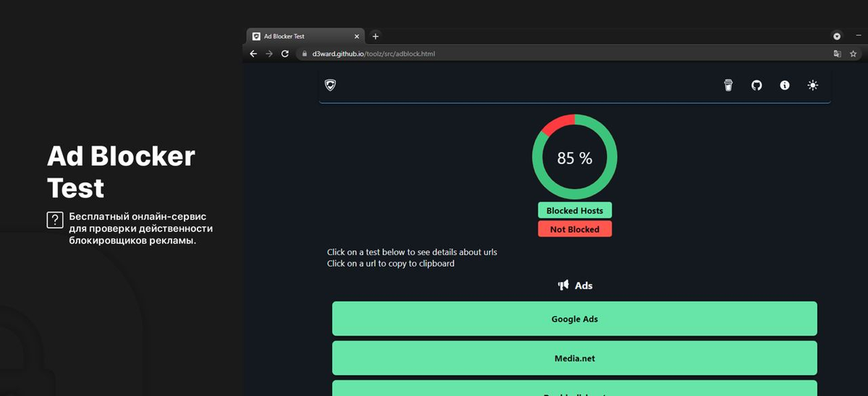Viewport: 868px width, 396px height.
Task: Click the 'Click on a test below' text
Action: click(412, 252)
